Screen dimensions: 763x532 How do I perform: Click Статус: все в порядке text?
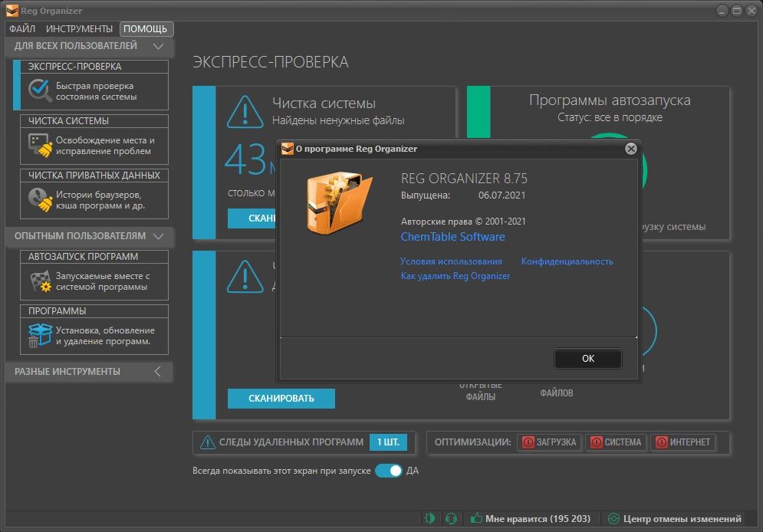point(610,117)
